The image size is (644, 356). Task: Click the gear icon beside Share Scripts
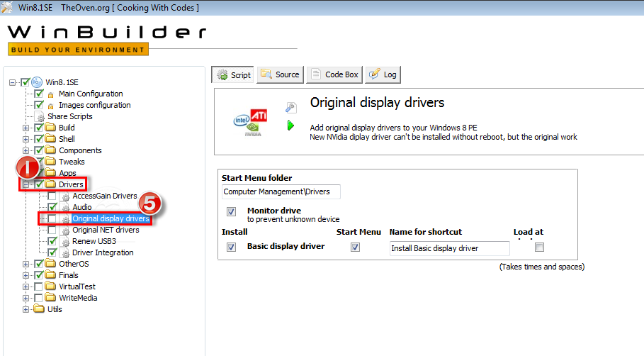(40, 117)
